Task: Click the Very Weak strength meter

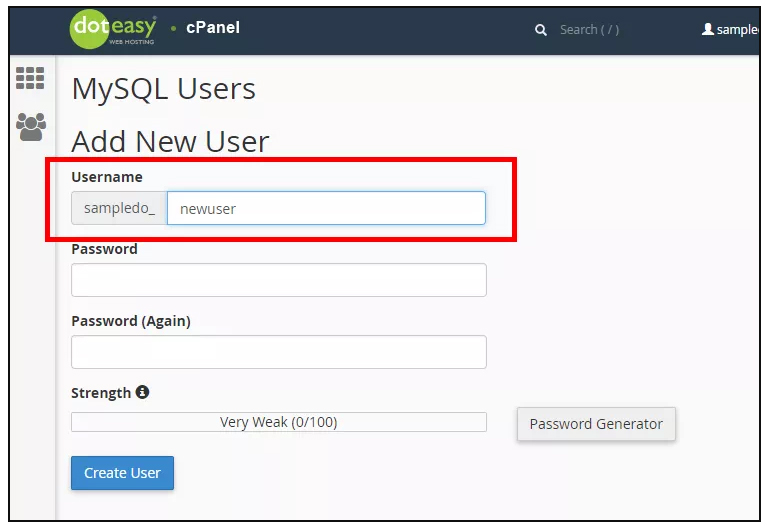Action: coord(279,422)
